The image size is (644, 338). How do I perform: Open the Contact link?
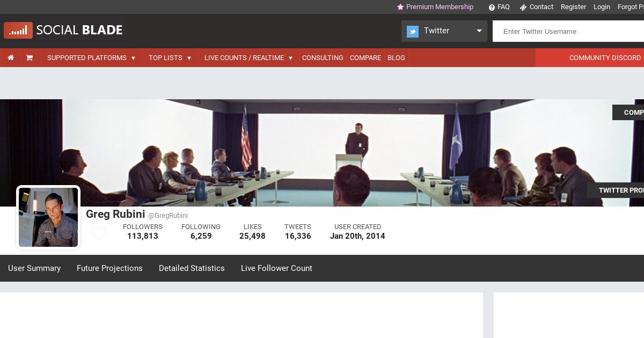tap(541, 7)
